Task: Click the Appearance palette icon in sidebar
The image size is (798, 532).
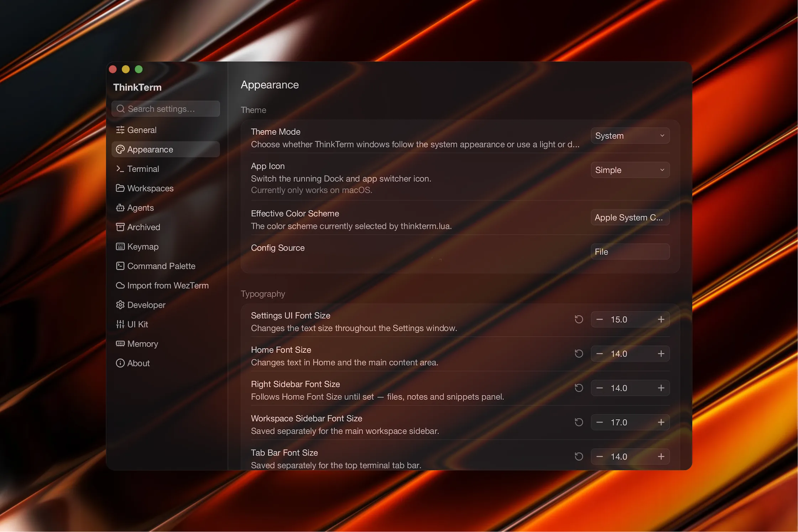Action: coord(120,150)
